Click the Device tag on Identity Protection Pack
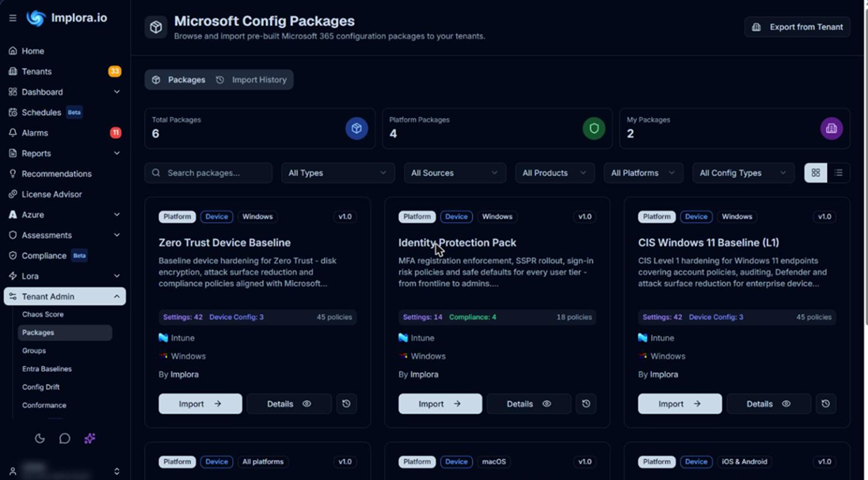This screenshot has width=868, height=480. coord(456,216)
